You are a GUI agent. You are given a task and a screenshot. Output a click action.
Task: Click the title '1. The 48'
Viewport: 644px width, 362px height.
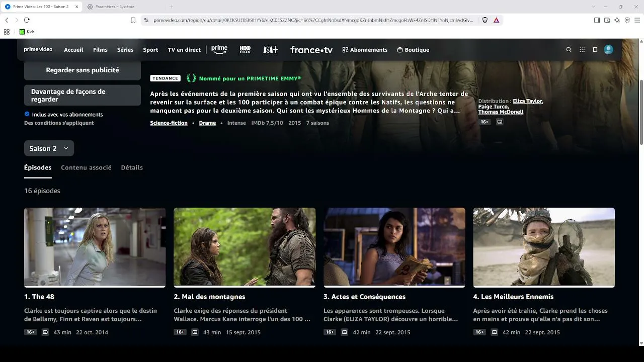(x=39, y=297)
